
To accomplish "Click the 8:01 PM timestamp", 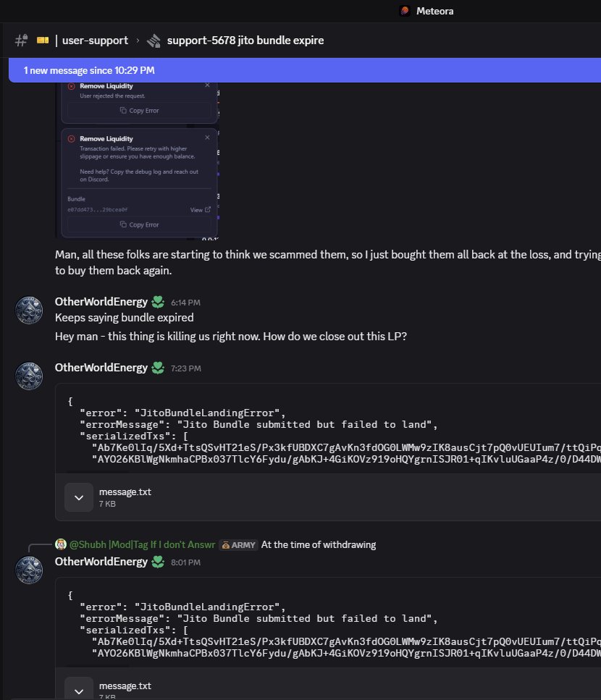I will point(185,562).
